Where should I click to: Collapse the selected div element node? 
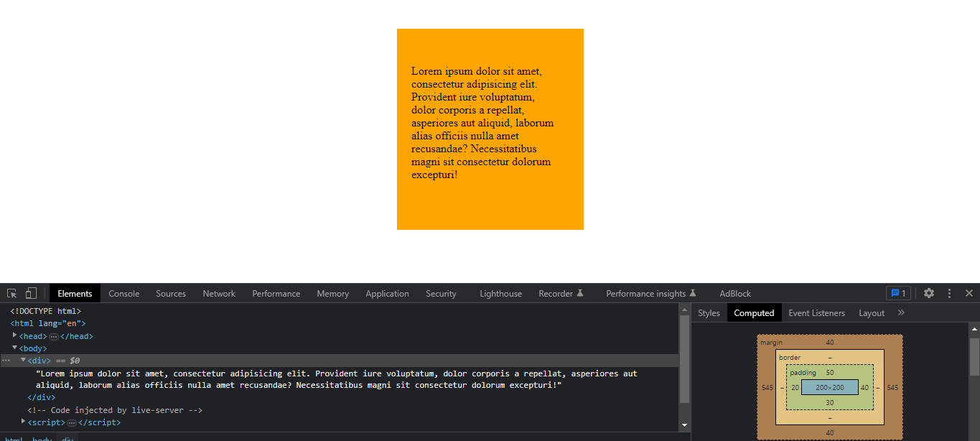[x=23, y=360]
